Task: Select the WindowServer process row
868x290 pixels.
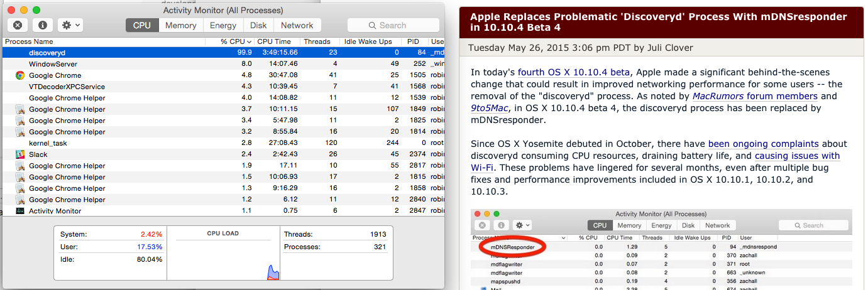Action: pyautogui.click(x=224, y=64)
